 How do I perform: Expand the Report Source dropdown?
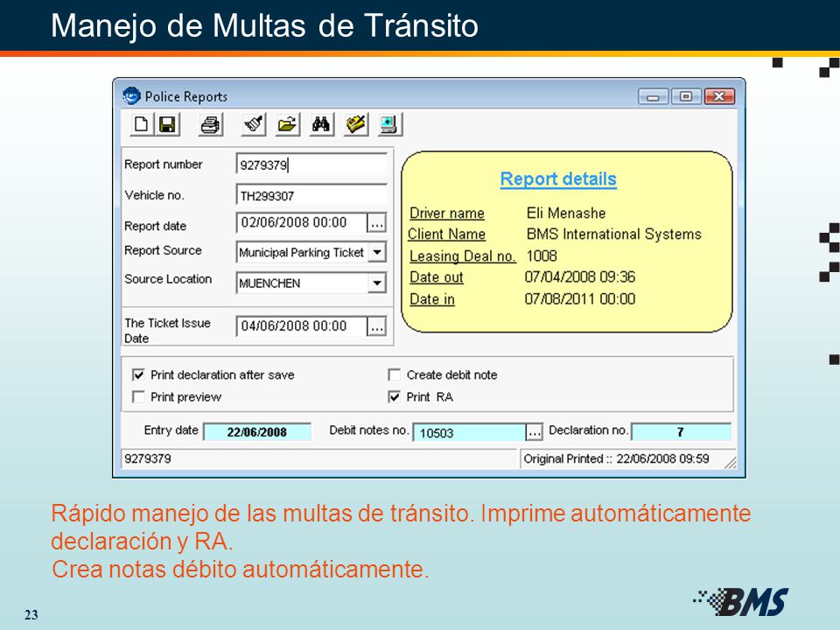pos(377,252)
